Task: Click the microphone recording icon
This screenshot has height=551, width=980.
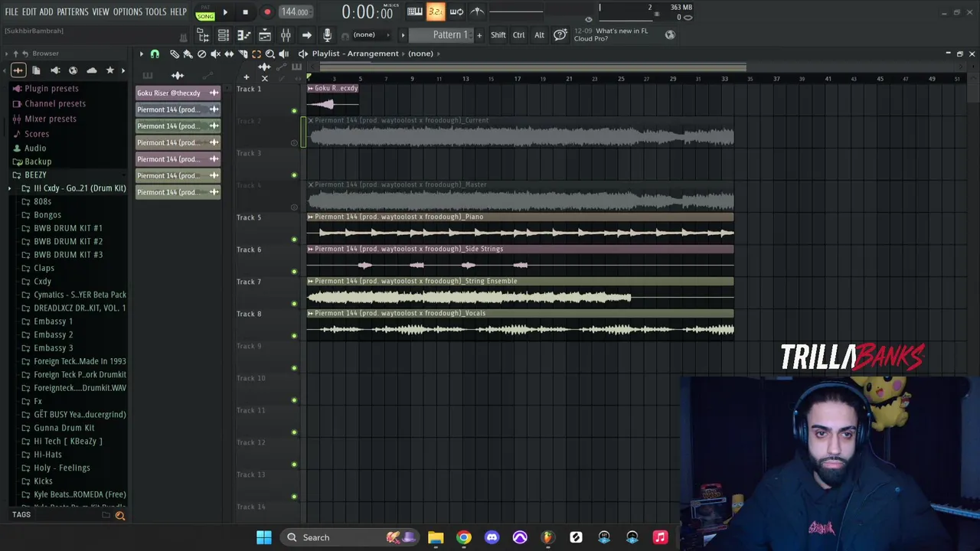Action: pyautogui.click(x=327, y=34)
